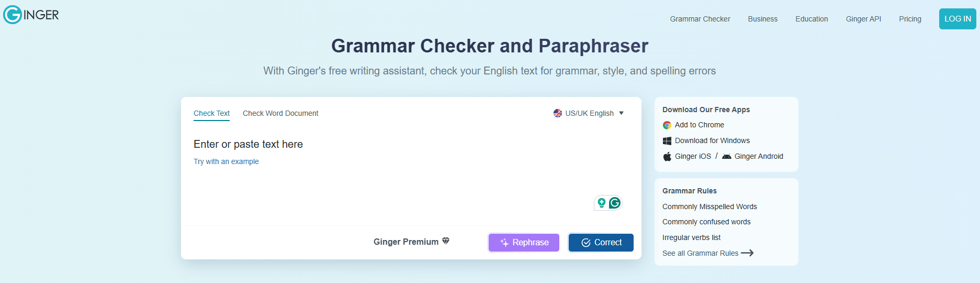
Task: Open the Try with an example link
Action: point(226,161)
